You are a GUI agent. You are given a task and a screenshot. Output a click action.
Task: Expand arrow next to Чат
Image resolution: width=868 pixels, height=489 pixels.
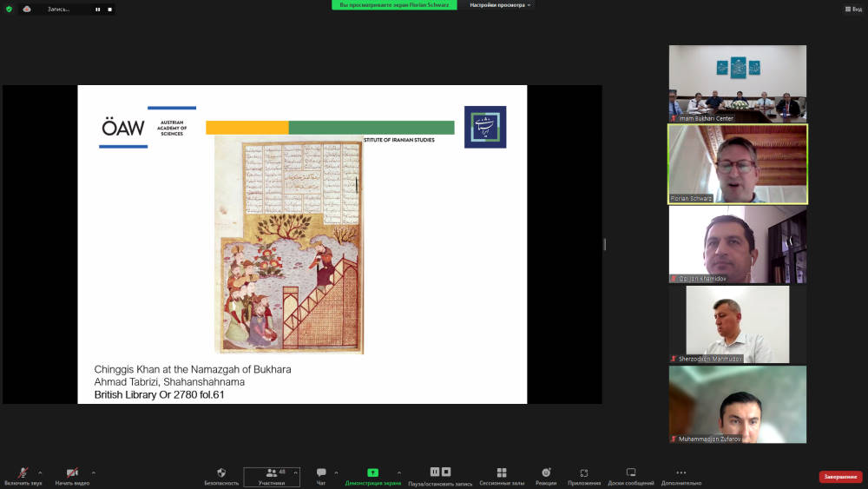point(336,473)
